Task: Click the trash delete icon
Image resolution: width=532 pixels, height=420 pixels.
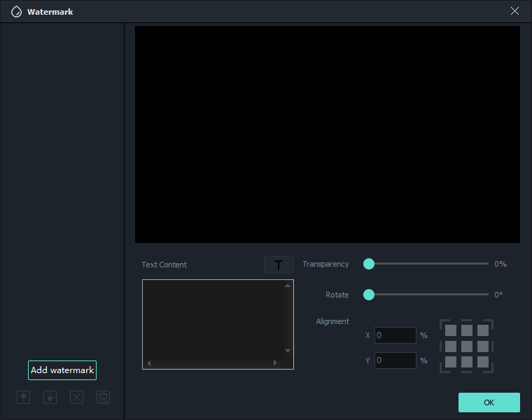Action: 103,398
